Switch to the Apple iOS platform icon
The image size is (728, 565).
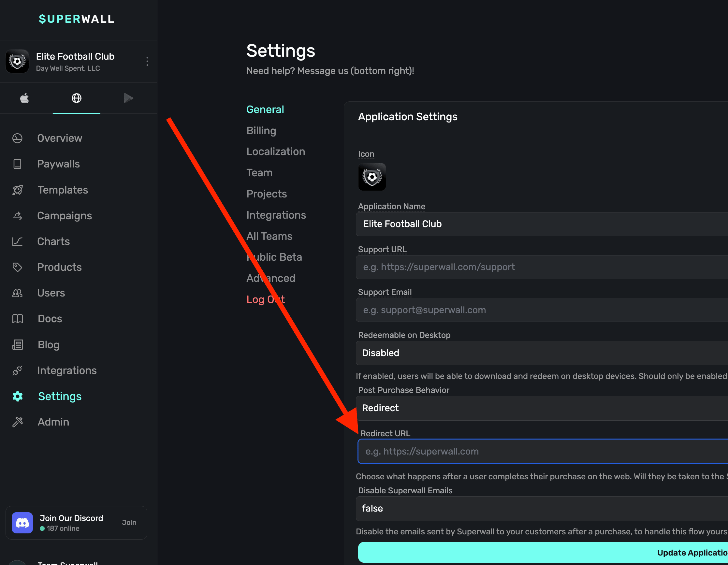click(24, 98)
